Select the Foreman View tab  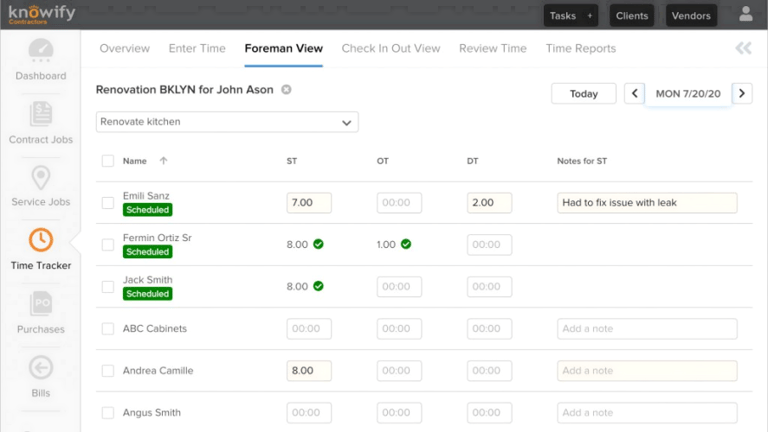[x=284, y=48]
